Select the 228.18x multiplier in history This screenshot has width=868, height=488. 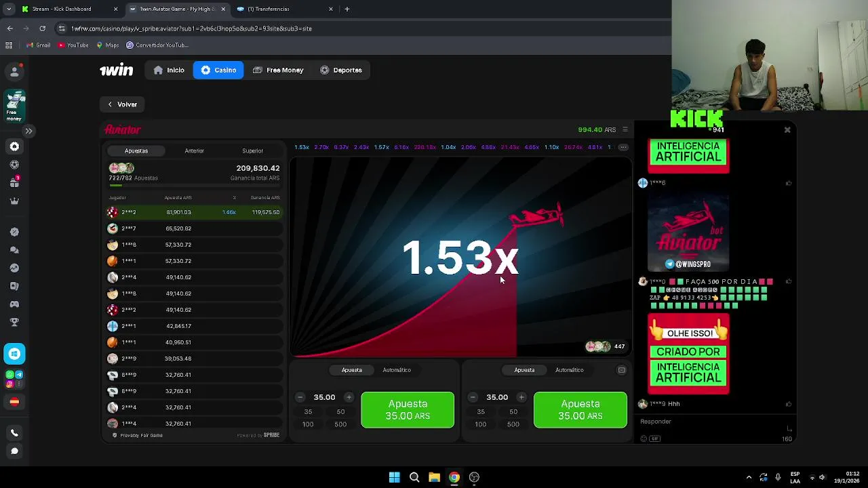click(425, 147)
